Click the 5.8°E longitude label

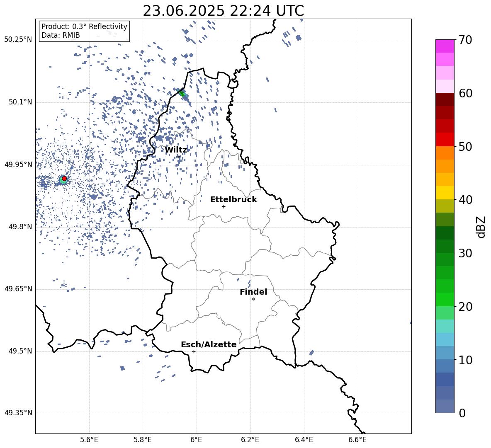143,440
